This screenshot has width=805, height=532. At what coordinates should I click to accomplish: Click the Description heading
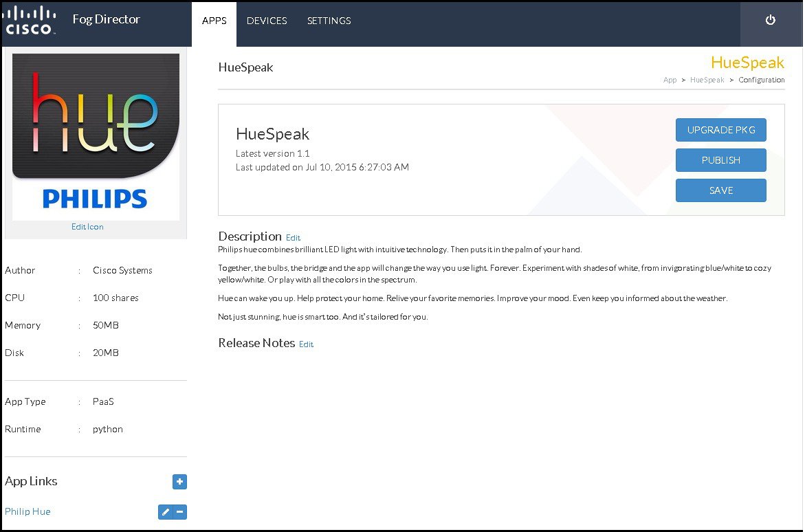point(250,236)
